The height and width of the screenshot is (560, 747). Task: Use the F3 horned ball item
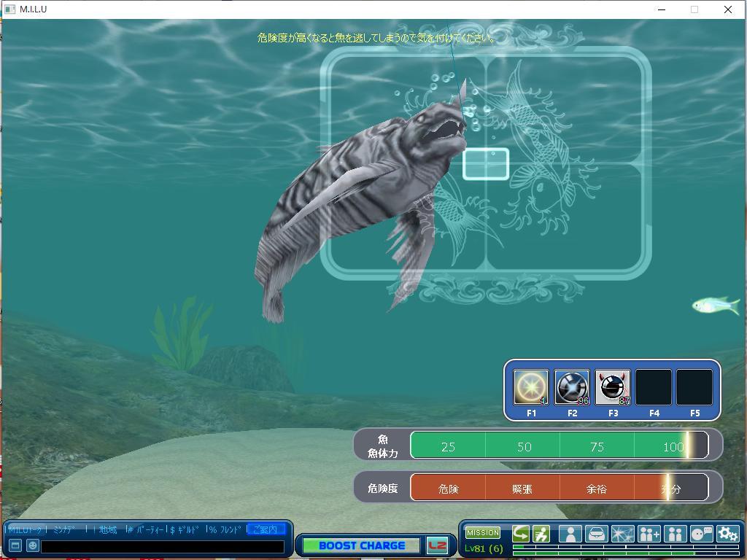tap(612, 387)
